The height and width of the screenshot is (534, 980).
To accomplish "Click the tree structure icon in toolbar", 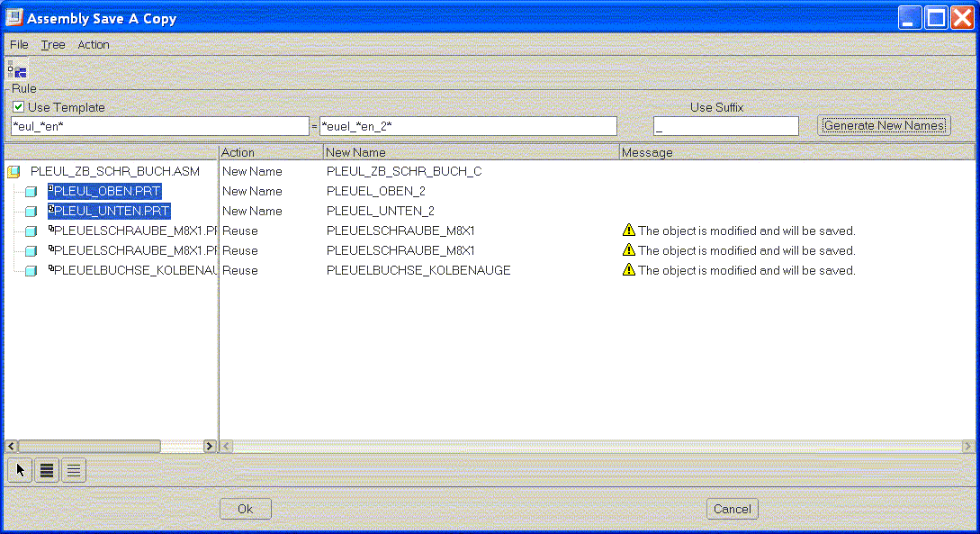I will click(x=17, y=69).
